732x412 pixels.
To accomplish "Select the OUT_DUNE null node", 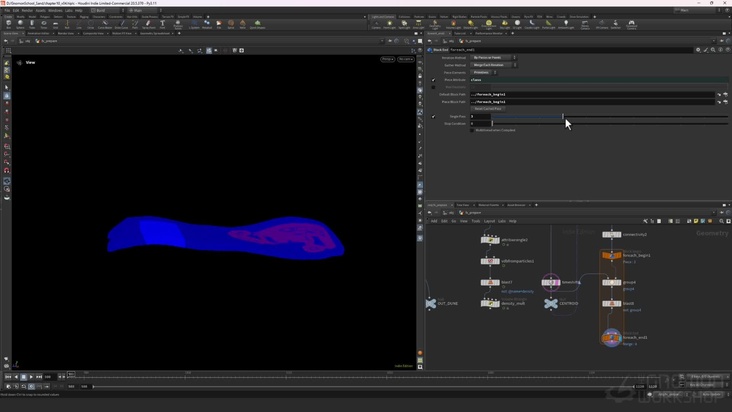I will click(x=430, y=303).
